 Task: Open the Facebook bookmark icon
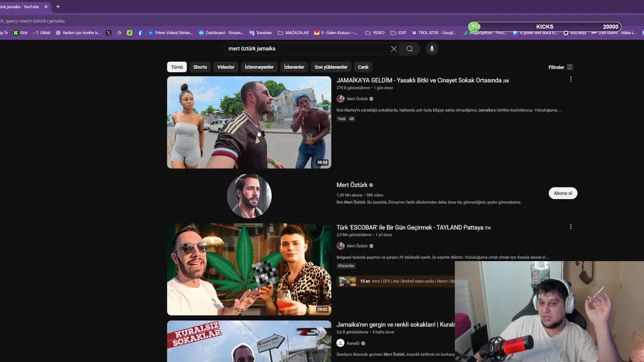point(140,33)
